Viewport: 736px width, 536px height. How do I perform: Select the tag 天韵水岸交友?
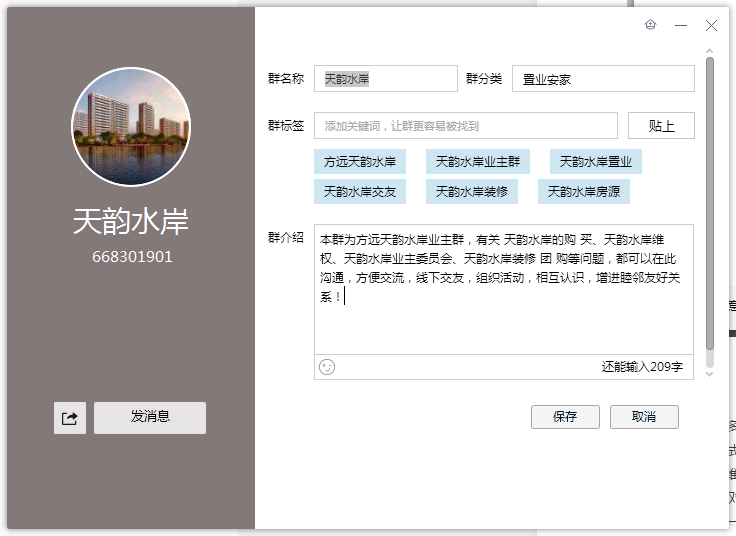(360, 191)
